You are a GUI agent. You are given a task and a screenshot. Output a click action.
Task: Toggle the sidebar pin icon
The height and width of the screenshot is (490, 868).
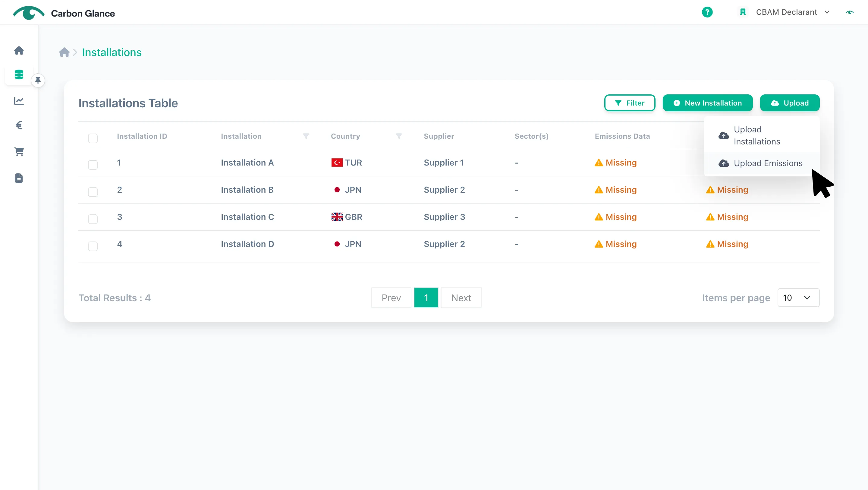click(38, 80)
